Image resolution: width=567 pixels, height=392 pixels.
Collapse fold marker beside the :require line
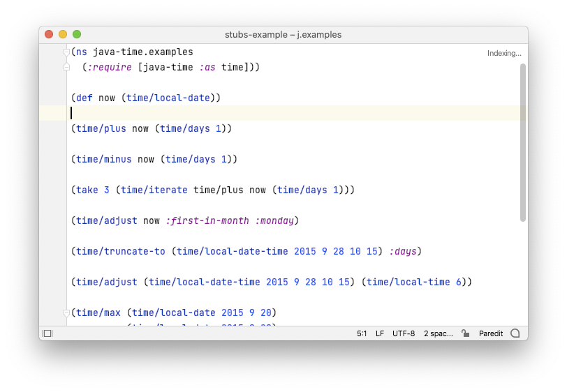[66, 67]
